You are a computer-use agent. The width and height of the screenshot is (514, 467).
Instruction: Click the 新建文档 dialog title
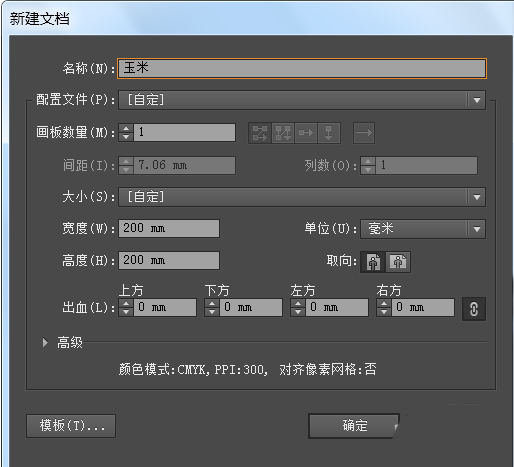click(39, 19)
